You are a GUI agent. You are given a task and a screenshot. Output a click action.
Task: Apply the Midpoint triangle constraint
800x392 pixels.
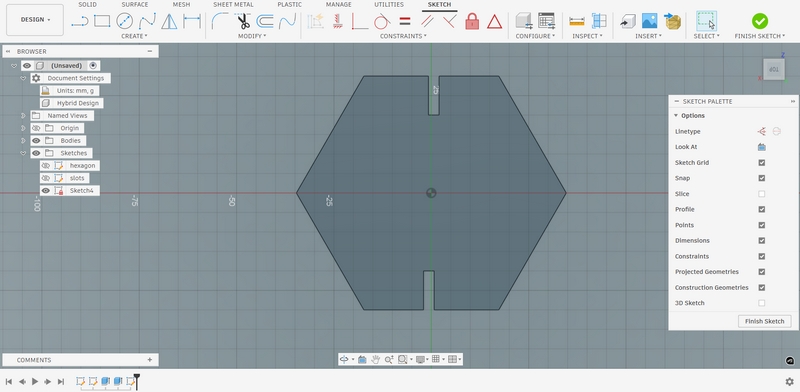point(494,21)
